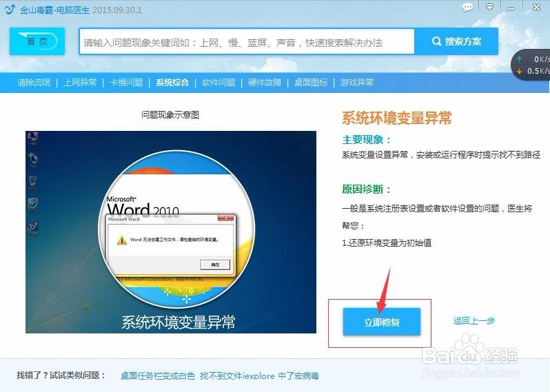Click the network speed floating widget
550x392 pixels.
click(x=531, y=65)
